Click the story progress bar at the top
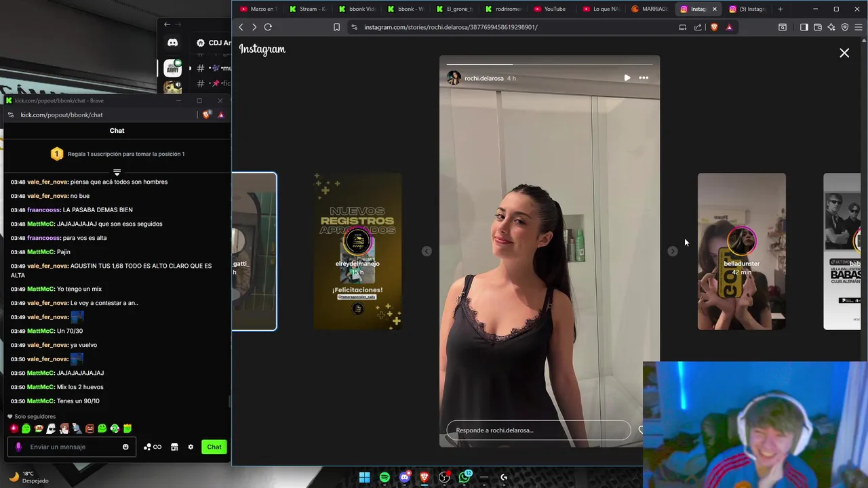 tap(549, 64)
